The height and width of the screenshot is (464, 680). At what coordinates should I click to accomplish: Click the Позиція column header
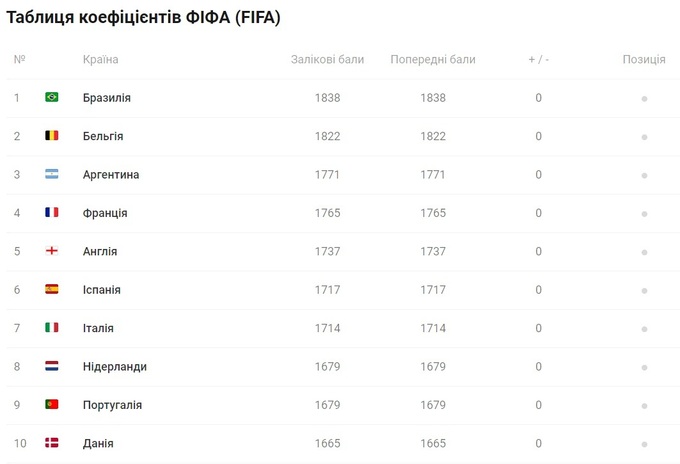pos(644,59)
